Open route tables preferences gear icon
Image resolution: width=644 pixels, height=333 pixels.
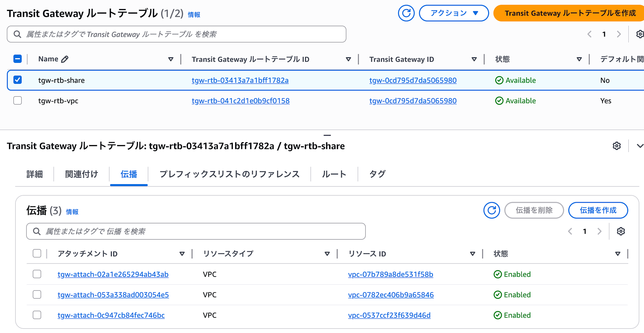pos(640,34)
